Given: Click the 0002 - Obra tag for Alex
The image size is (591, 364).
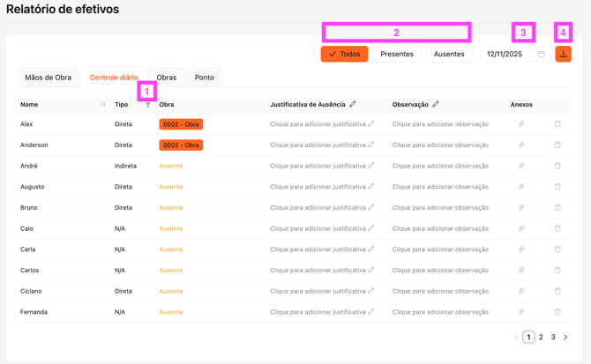Looking at the screenshot, I should pos(181,124).
